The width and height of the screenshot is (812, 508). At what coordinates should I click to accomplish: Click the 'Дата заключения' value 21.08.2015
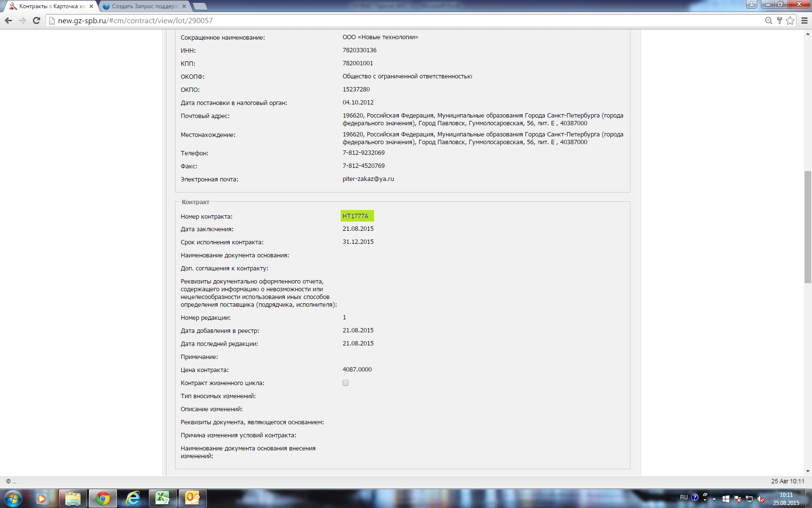tap(358, 229)
